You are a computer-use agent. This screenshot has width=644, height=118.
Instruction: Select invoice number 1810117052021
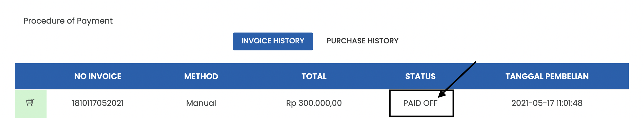pyautogui.click(x=98, y=103)
